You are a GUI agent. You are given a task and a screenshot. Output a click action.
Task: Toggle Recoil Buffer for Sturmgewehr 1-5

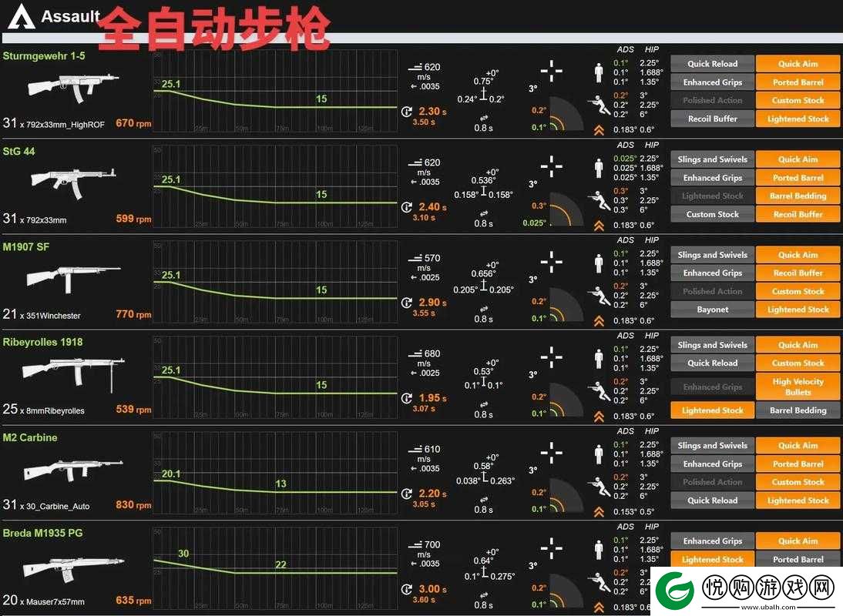(x=712, y=119)
